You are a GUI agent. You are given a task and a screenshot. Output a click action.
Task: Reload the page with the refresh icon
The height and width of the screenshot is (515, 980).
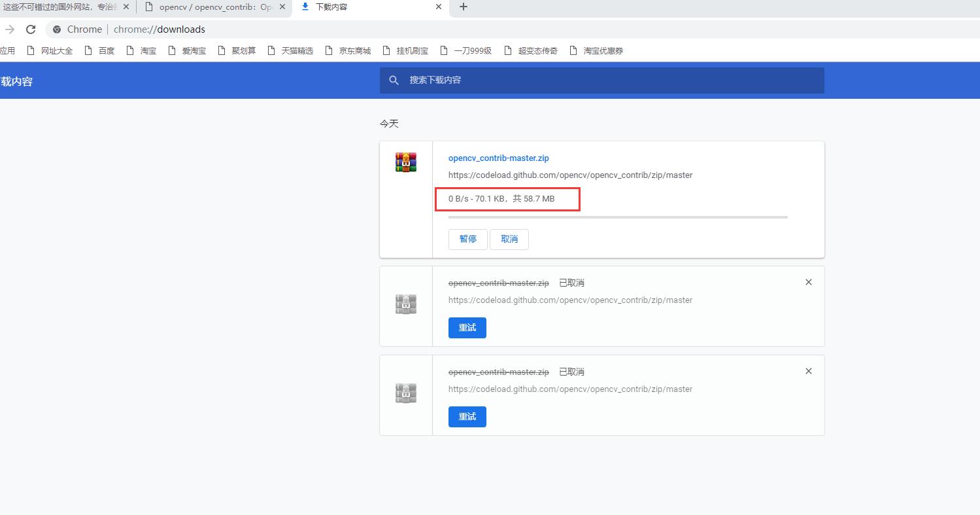tap(30, 29)
